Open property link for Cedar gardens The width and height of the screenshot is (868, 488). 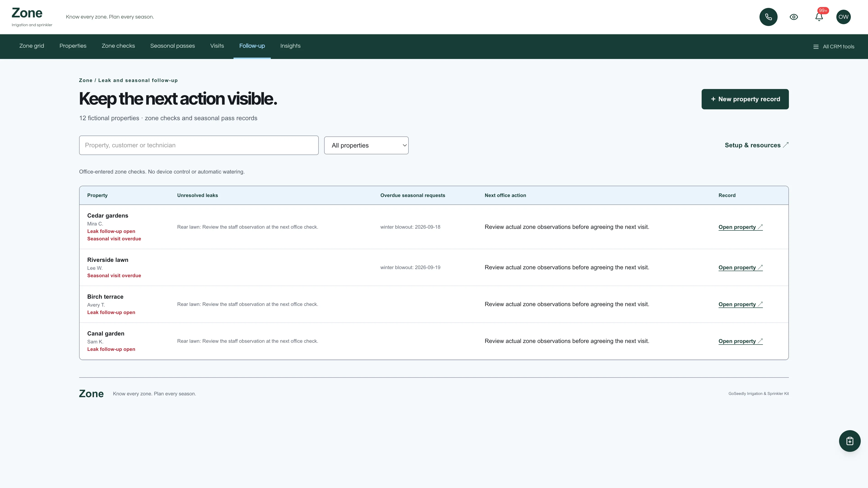point(740,227)
